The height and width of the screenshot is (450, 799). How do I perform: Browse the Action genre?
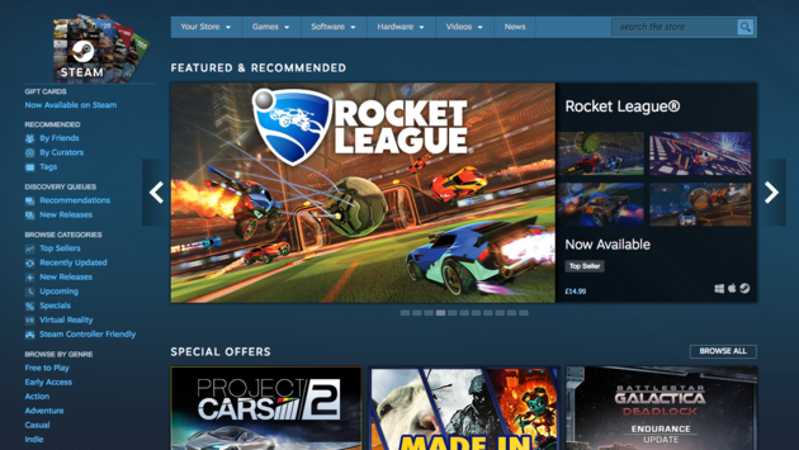coord(37,396)
